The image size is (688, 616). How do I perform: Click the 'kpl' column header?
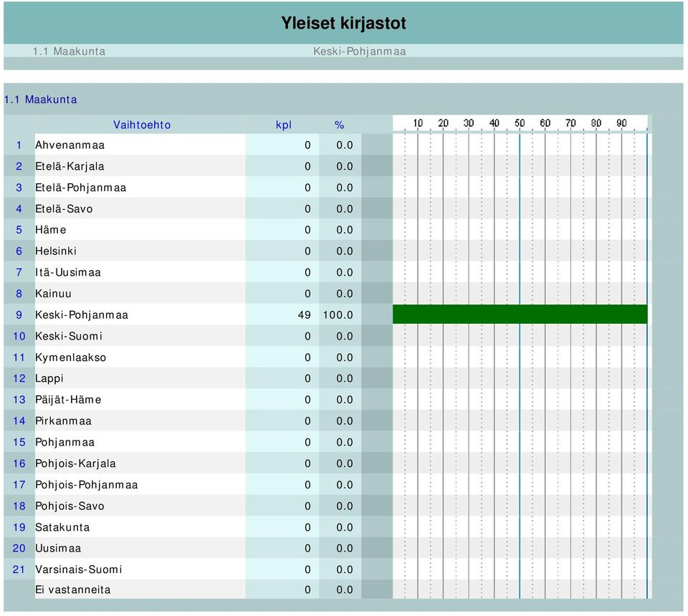(x=284, y=125)
